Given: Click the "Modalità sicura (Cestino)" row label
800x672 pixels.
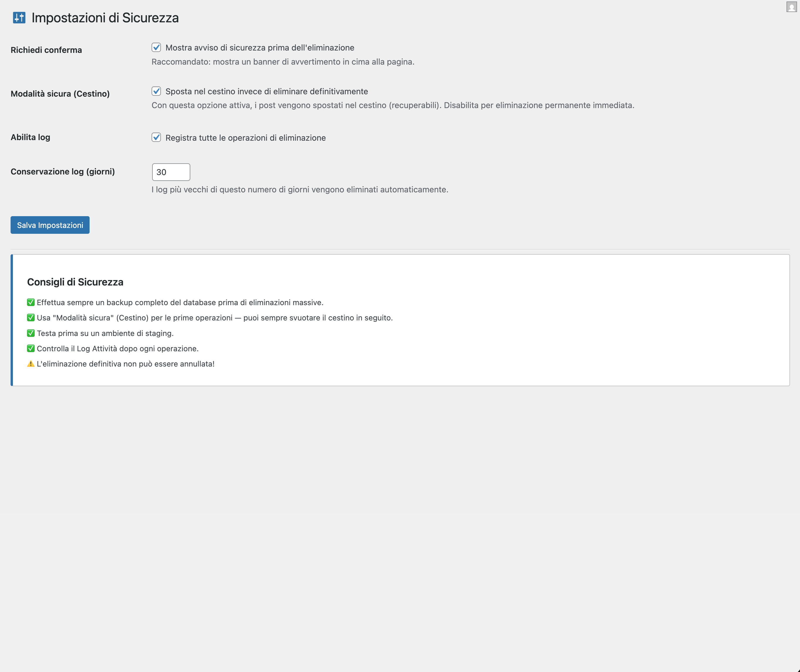Looking at the screenshot, I should (x=60, y=94).
